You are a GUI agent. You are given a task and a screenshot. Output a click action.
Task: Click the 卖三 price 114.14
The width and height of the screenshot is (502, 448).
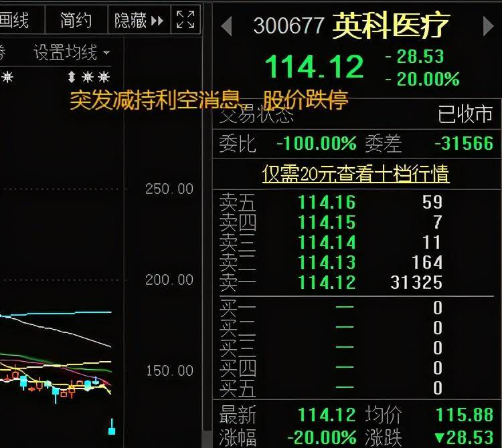click(327, 242)
